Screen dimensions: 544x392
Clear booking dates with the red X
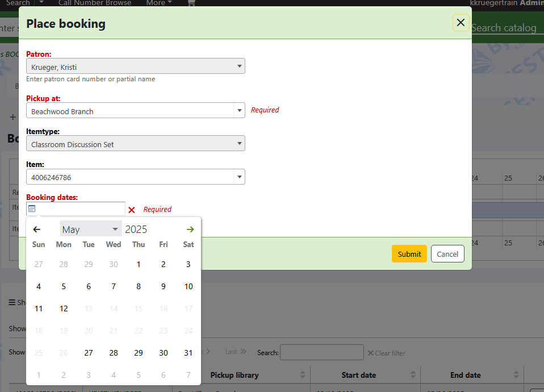coord(132,210)
